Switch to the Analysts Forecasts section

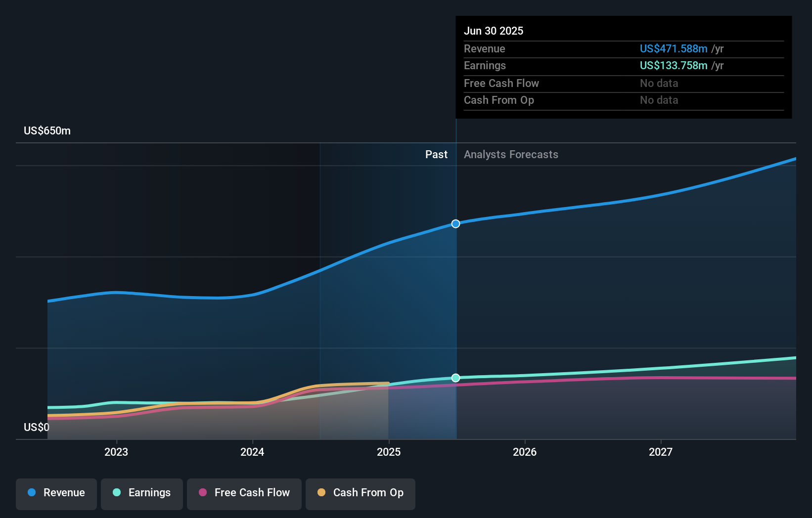(511, 154)
